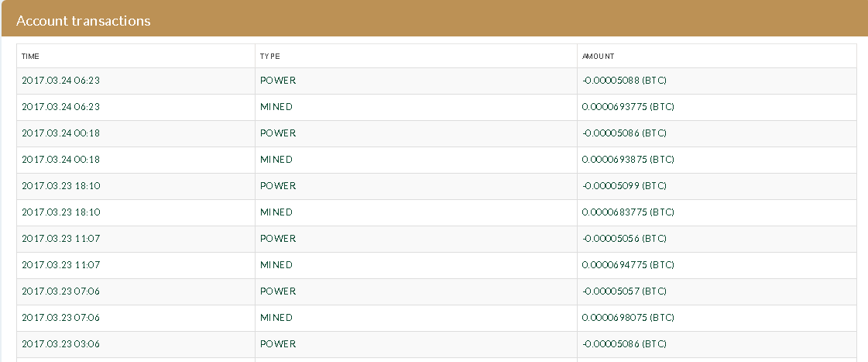This screenshot has height=362, width=868.
Task: Click the 2017.03.23 18:10 POWER timestamp
Action: [61, 186]
